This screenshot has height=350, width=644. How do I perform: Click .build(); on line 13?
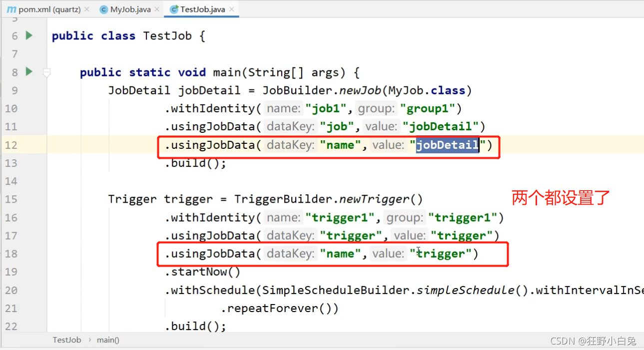coord(195,163)
